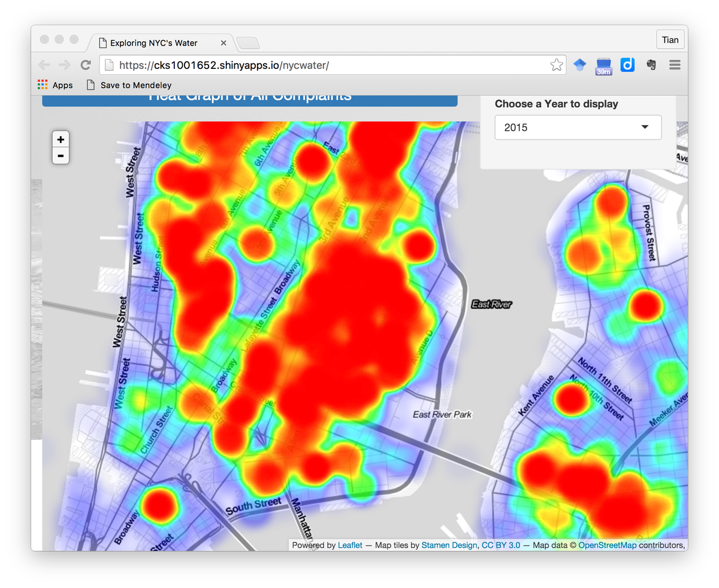Click the Church Street label
Viewport: 719px width, 588px height.
coord(157,430)
